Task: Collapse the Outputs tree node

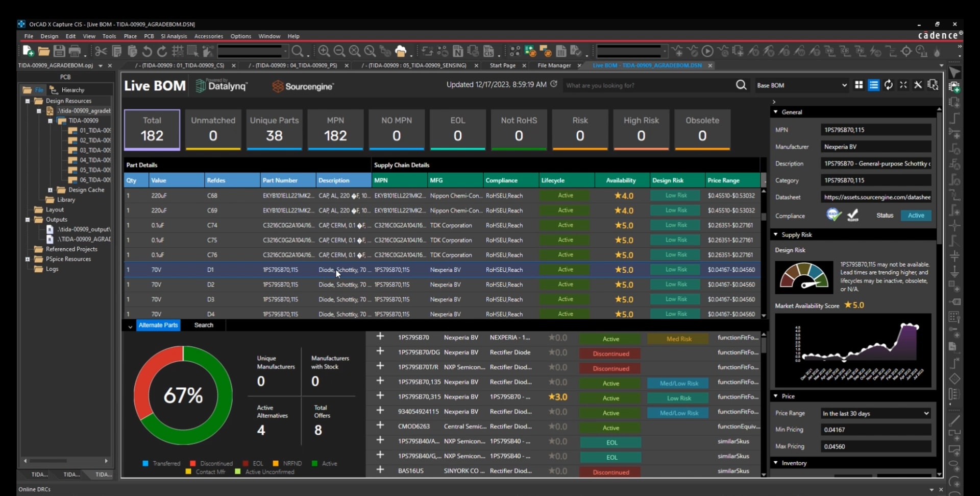Action: pyautogui.click(x=28, y=220)
